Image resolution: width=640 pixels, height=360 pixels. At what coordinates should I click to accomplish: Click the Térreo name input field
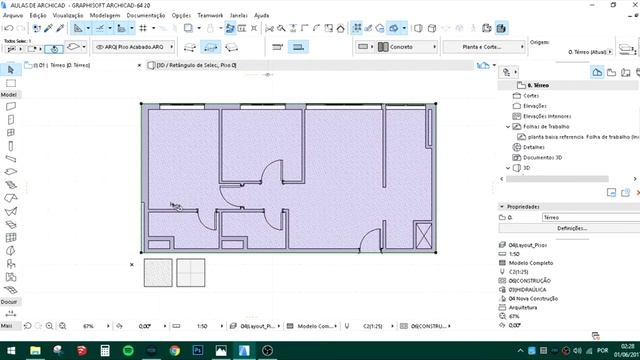(x=591, y=218)
